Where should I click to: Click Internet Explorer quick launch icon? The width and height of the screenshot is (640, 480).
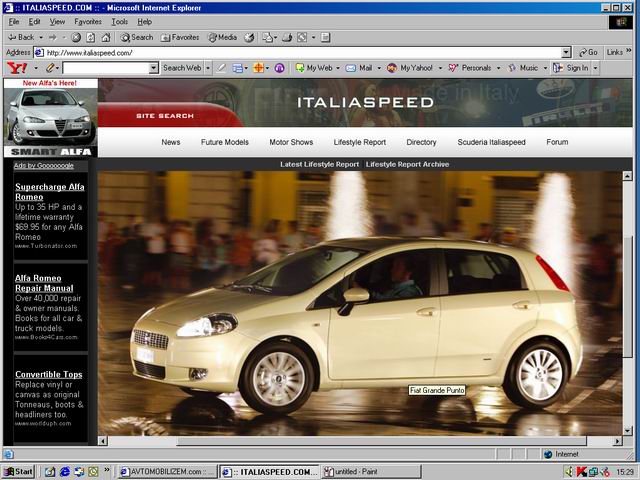65,472
